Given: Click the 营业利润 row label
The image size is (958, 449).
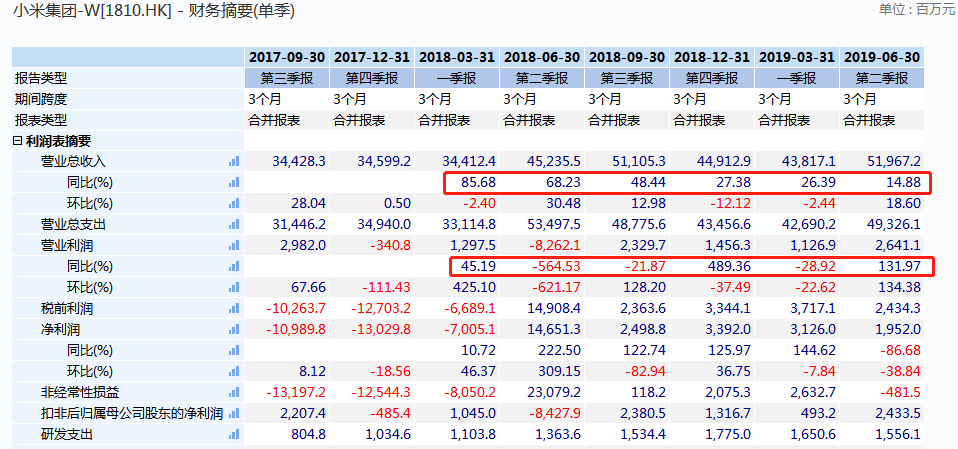Looking at the screenshot, I should click(x=67, y=246).
